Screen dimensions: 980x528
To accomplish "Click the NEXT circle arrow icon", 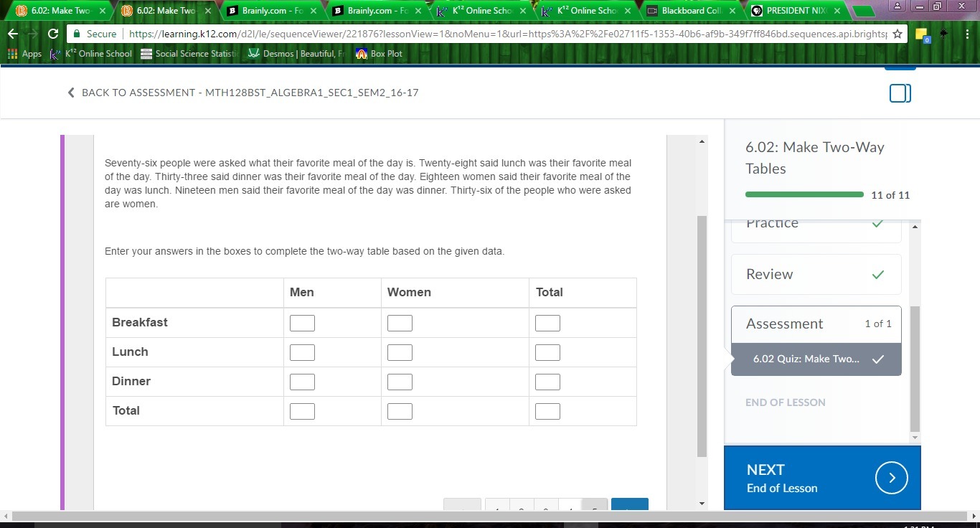I will click(892, 478).
